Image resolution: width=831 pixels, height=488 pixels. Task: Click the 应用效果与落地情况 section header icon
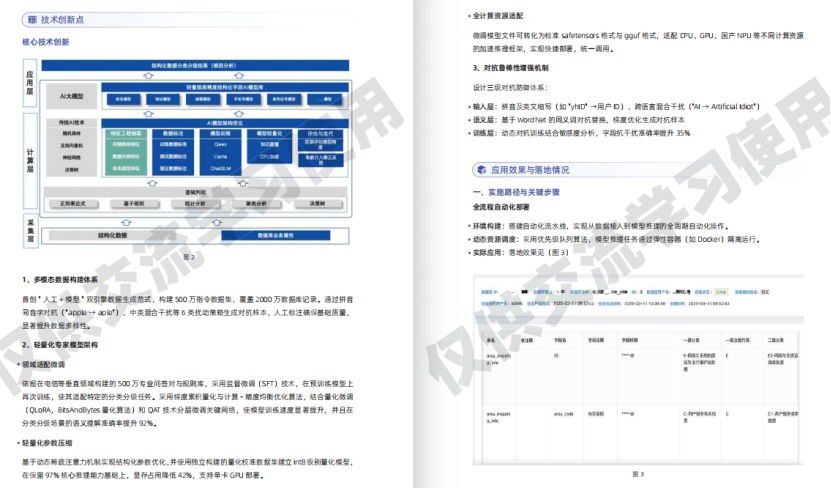click(x=481, y=170)
